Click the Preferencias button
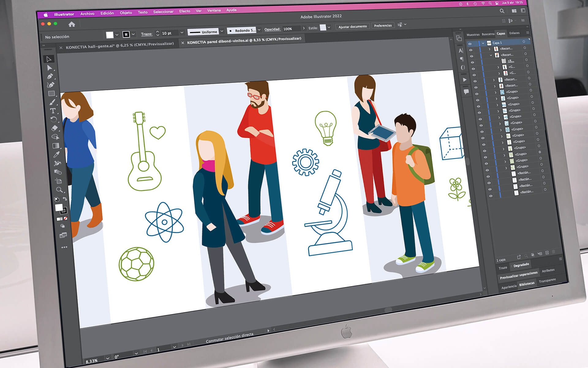The height and width of the screenshot is (368, 588). tap(383, 25)
